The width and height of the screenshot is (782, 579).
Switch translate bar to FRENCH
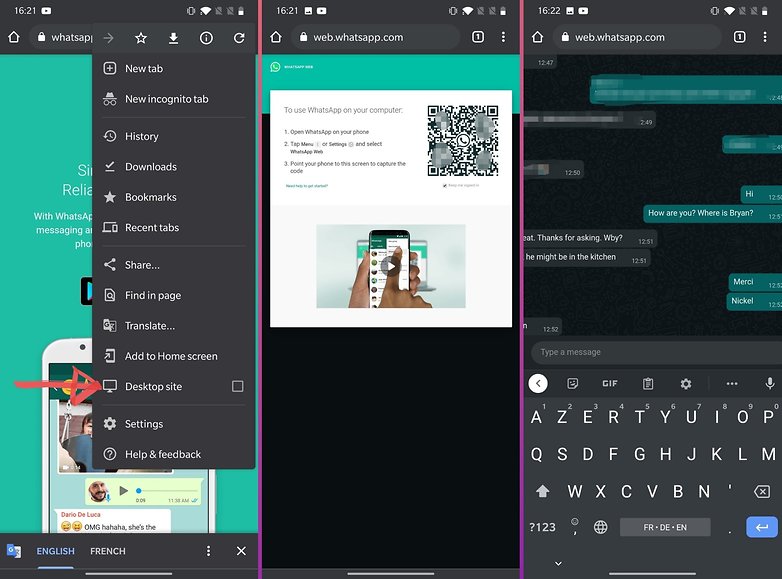(108, 551)
